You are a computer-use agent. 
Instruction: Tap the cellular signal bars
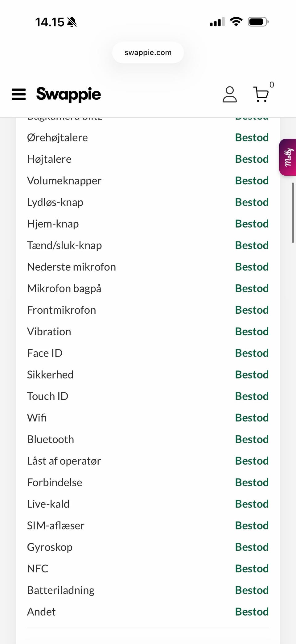(x=217, y=22)
